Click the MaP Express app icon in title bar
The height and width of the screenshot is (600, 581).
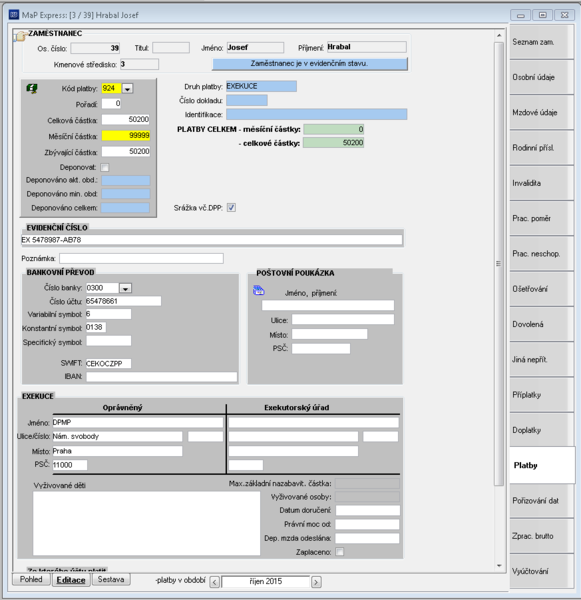[x=14, y=15]
